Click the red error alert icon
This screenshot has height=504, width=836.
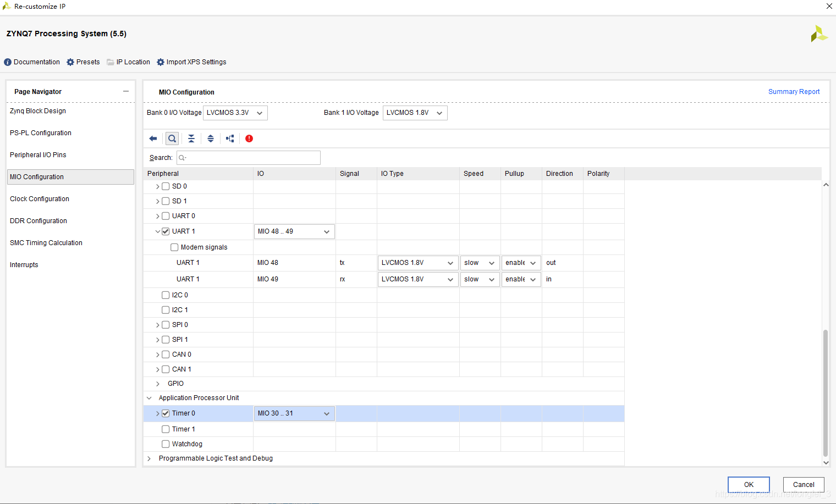tap(249, 139)
